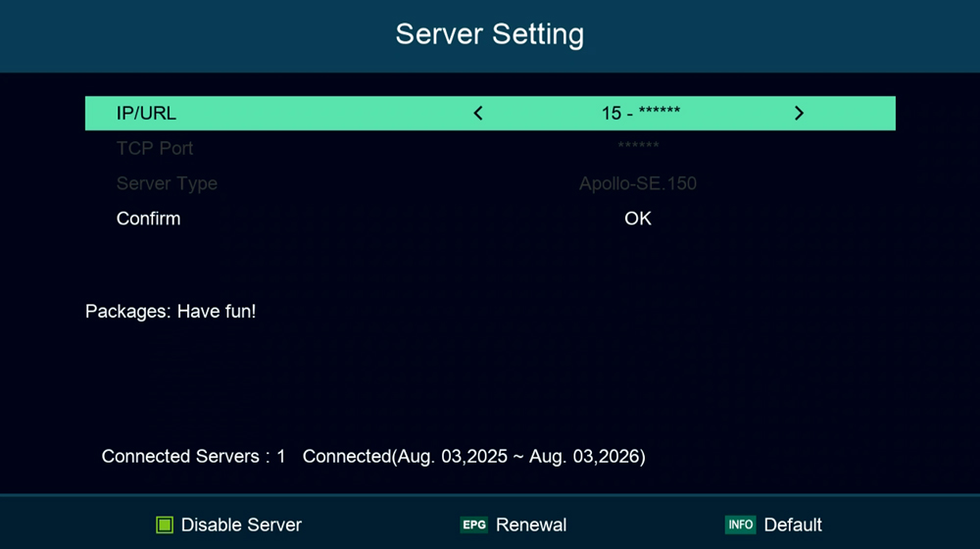Select the Default option text

[x=793, y=525]
